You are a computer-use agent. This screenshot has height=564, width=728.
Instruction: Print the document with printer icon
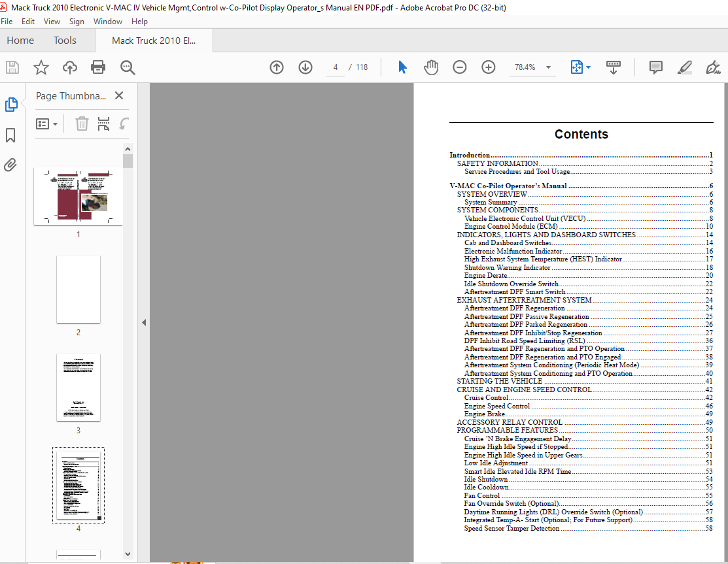pyautogui.click(x=98, y=68)
